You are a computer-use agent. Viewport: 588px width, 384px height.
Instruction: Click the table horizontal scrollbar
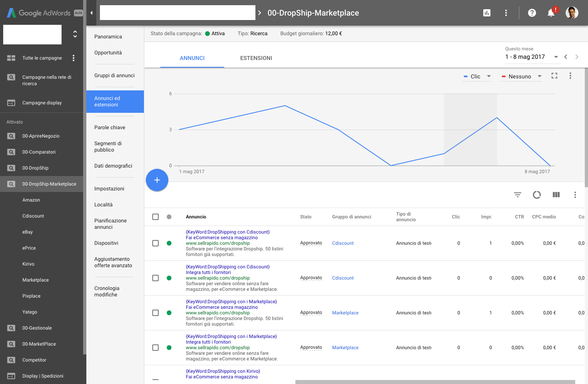tap(435, 382)
